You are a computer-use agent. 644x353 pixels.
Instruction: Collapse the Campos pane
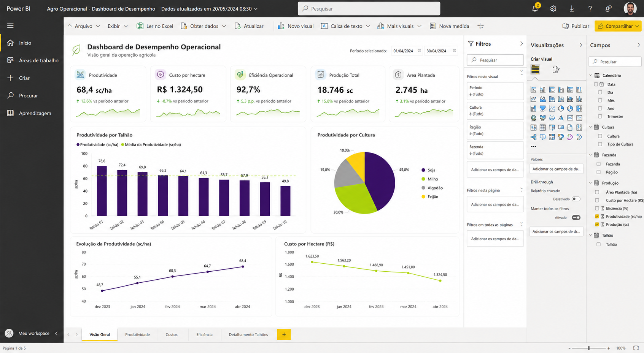(x=638, y=45)
